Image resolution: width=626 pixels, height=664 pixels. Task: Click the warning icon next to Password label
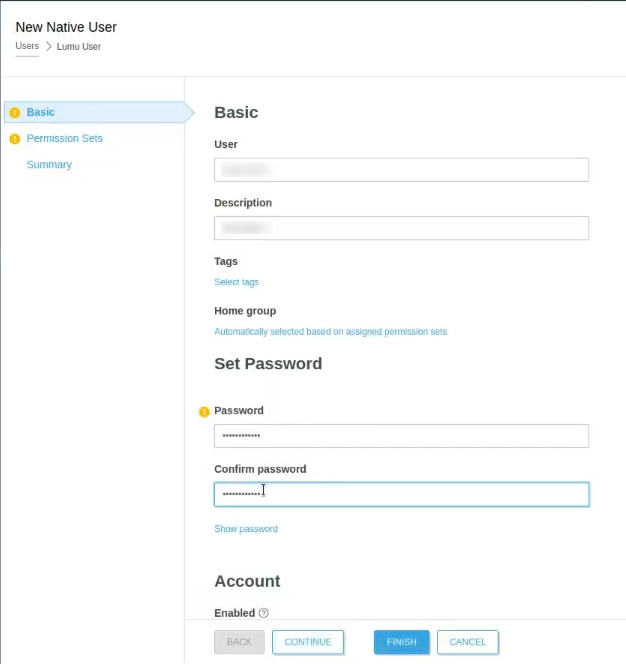tap(204, 411)
